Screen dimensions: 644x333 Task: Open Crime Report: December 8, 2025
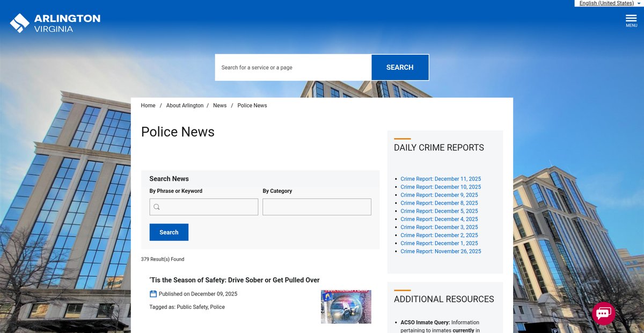tap(439, 203)
